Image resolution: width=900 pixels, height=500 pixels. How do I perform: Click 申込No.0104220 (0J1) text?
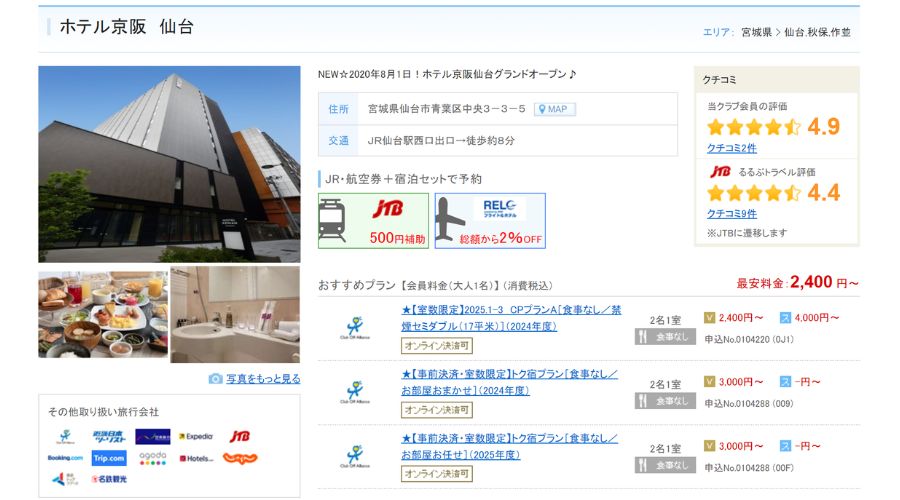[749, 339]
